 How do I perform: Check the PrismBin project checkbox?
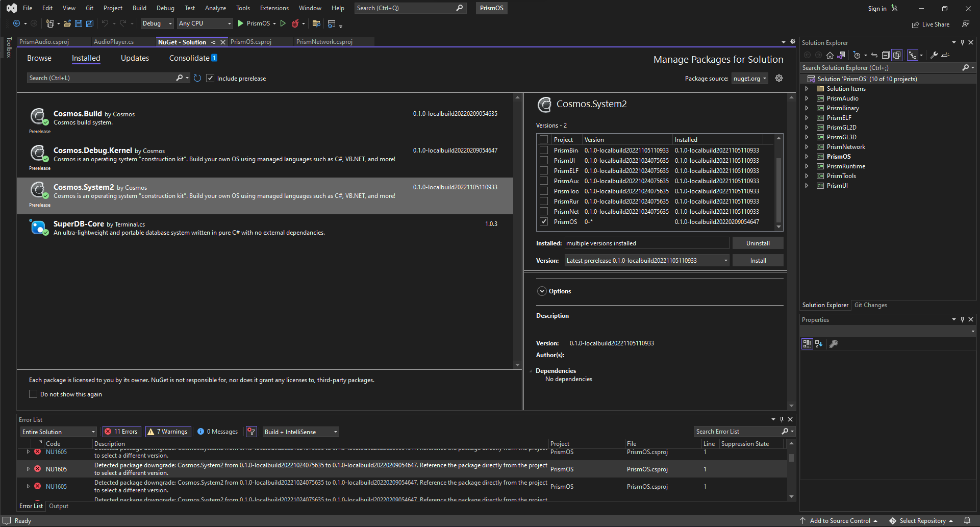pyautogui.click(x=544, y=150)
